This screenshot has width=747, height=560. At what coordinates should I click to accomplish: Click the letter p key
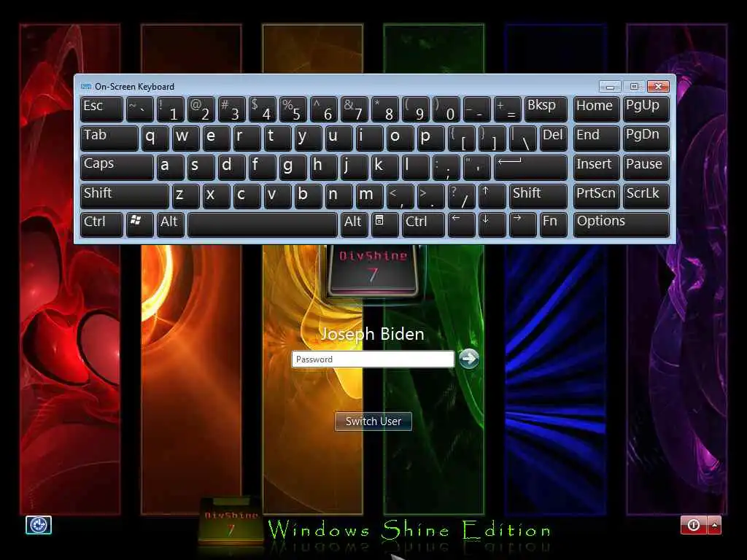point(430,138)
